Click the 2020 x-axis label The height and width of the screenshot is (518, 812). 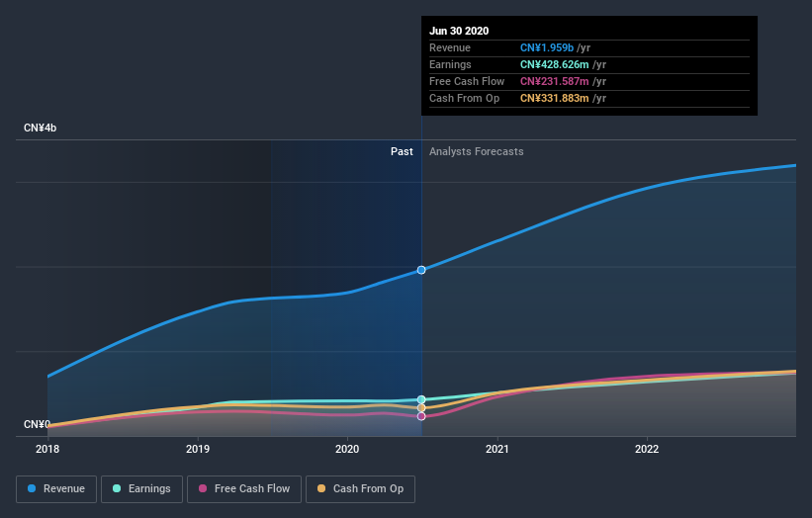347,449
